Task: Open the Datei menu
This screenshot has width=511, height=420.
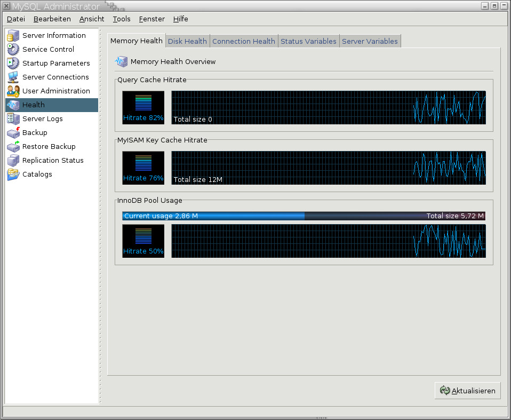Action: 16,19
